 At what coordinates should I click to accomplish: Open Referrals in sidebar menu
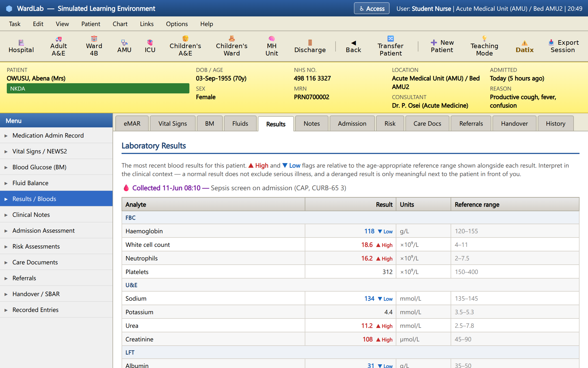[x=56, y=278]
